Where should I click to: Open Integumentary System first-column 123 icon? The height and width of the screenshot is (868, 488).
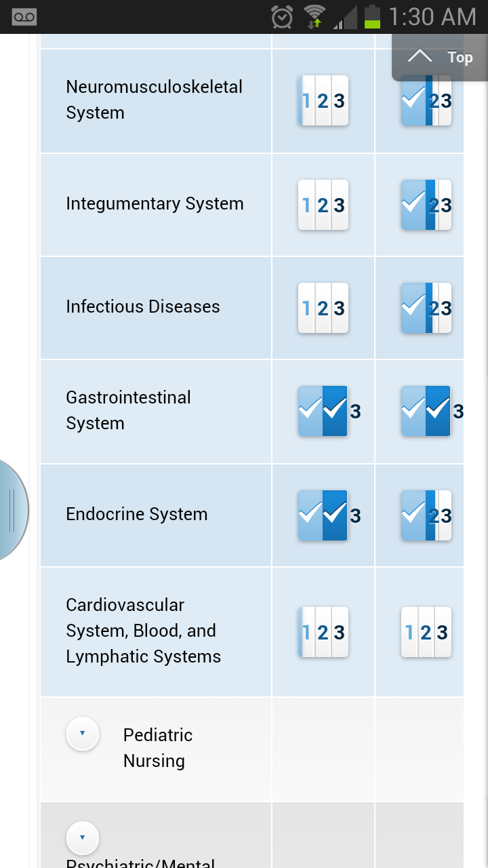click(323, 205)
